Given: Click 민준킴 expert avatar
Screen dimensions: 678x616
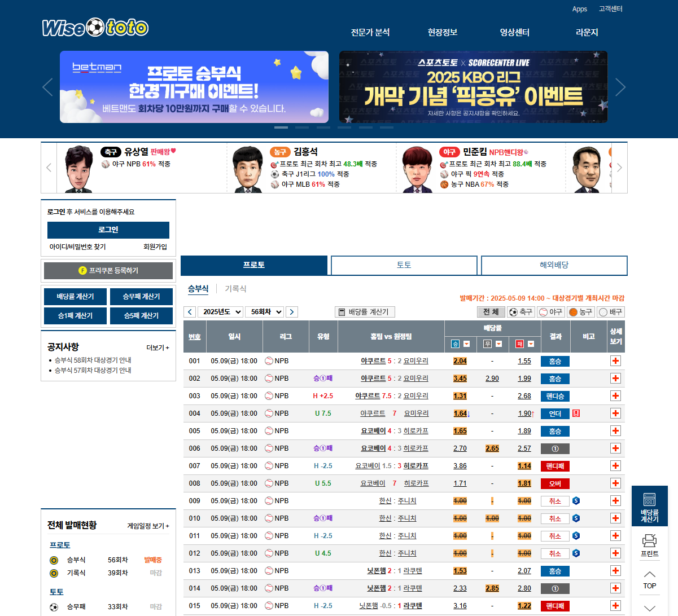Looking at the screenshot, I should [x=417, y=169].
